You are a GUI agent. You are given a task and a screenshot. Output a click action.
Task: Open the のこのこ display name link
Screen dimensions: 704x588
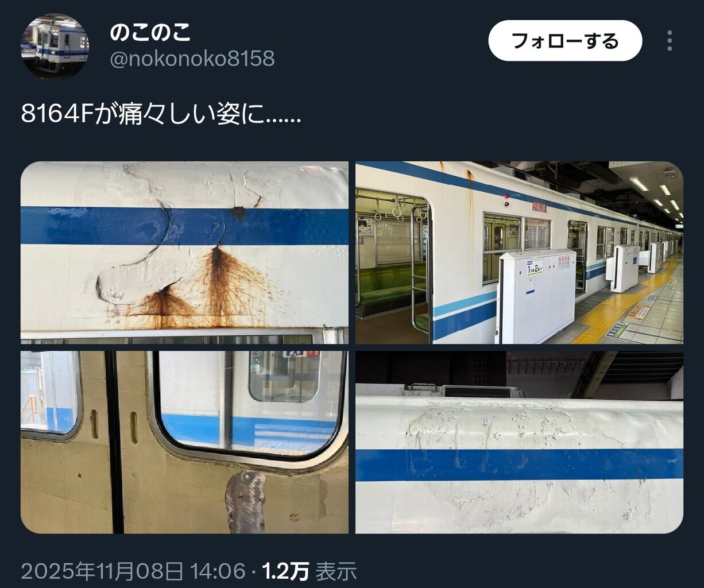150,33
